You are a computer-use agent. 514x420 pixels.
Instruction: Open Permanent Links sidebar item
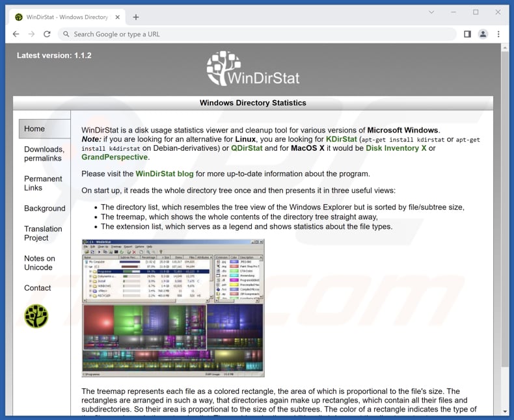43,183
